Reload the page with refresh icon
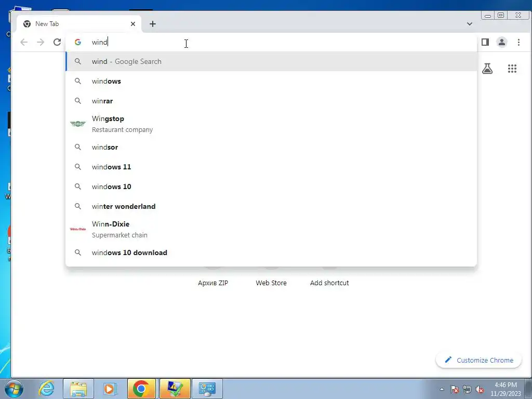The height and width of the screenshot is (399, 532). pyautogui.click(x=57, y=42)
